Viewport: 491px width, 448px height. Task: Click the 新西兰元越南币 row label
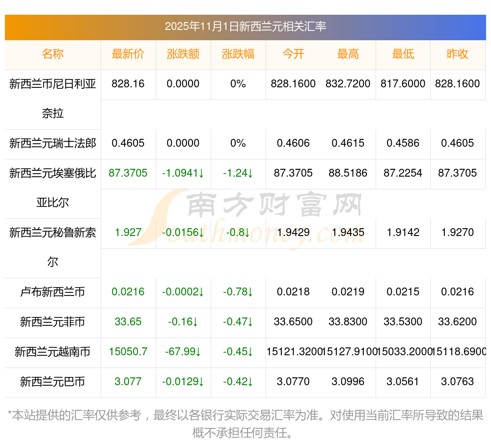[53, 352]
